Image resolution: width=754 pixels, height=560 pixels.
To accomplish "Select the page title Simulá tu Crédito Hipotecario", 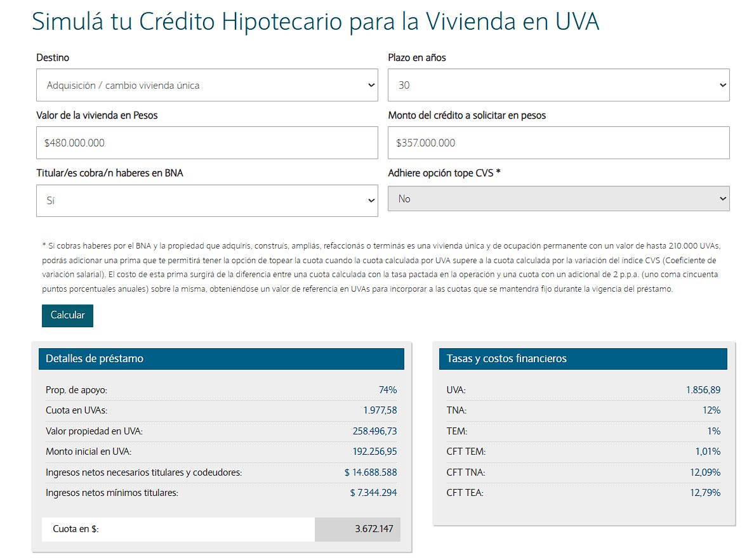I will pos(315,22).
